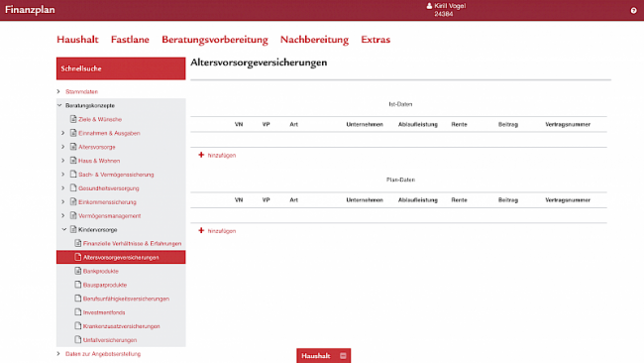
Task: Expand Daten zur Angebotserstellung node
Action: [58, 353]
